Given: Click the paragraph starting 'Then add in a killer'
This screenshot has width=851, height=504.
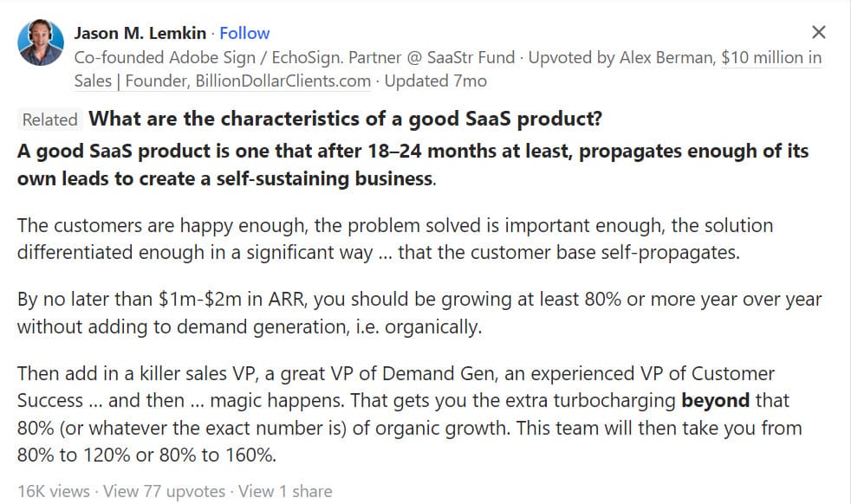Looking at the screenshot, I should tap(410, 414).
